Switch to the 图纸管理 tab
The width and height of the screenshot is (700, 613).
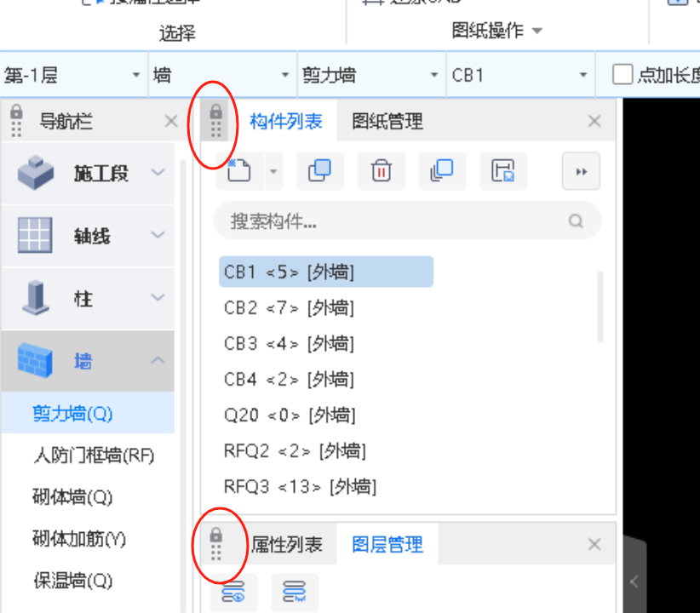coord(387,122)
